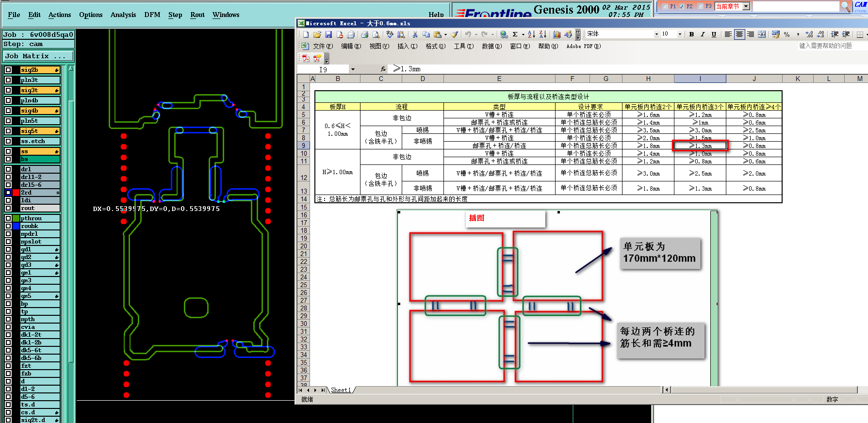Open the 文件(F) menu in Excel

323,46
